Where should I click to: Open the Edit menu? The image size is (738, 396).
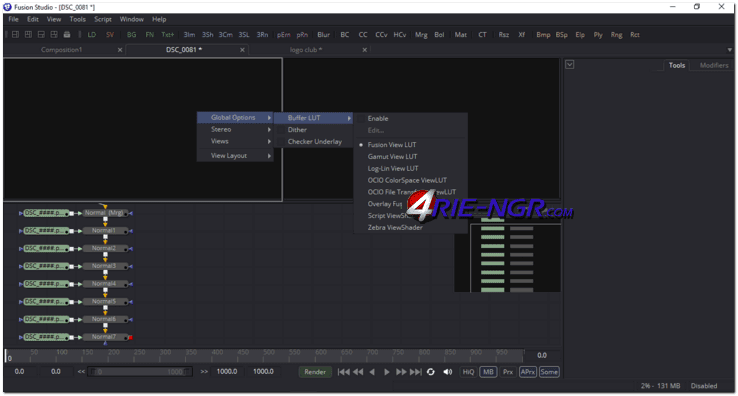click(33, 19)
